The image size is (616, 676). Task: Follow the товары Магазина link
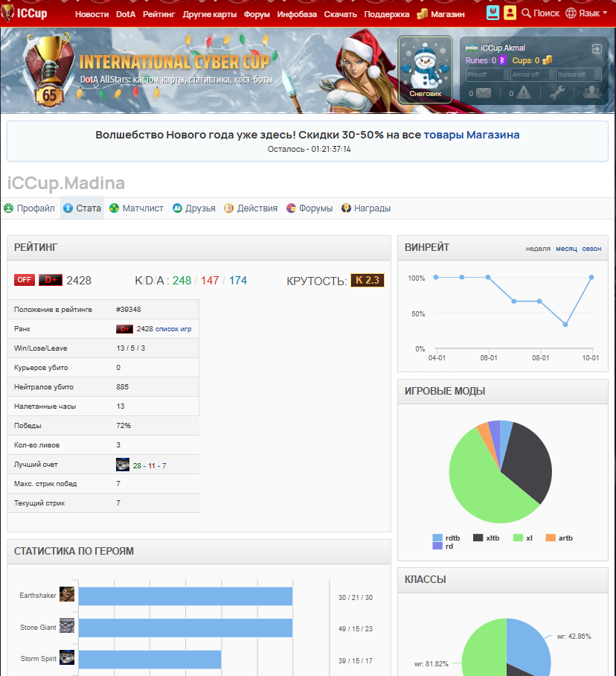click(471, 135)
